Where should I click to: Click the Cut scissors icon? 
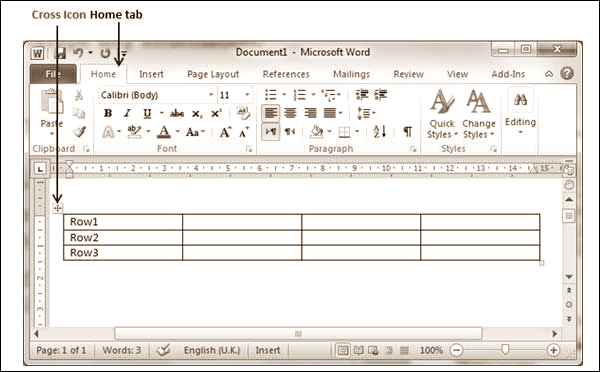79,95
